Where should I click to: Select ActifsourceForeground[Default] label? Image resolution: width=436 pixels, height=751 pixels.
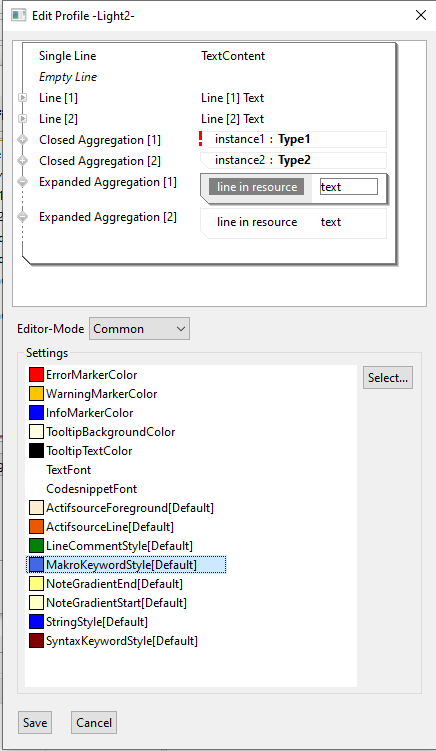(130, 508)
